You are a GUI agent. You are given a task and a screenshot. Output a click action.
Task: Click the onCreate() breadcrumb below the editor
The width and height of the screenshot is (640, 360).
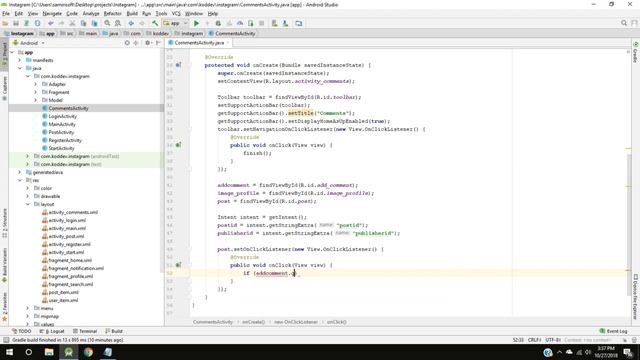click(x=253, y=322)
